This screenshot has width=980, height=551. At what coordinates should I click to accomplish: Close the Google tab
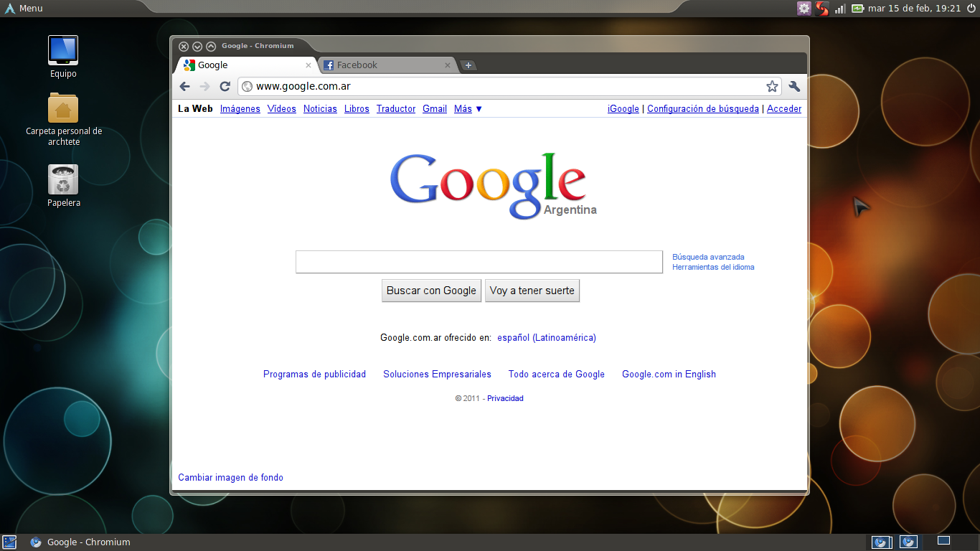tap(308, 65)
